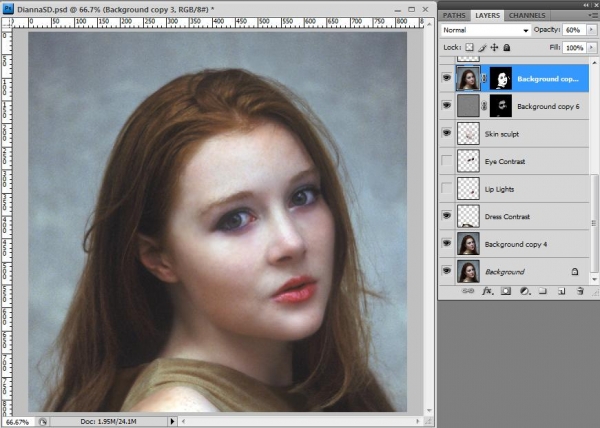This screenshot has width=600, height=428.
Task: Click the Layers panel scroll down arrow
Action: click(595, 280)
